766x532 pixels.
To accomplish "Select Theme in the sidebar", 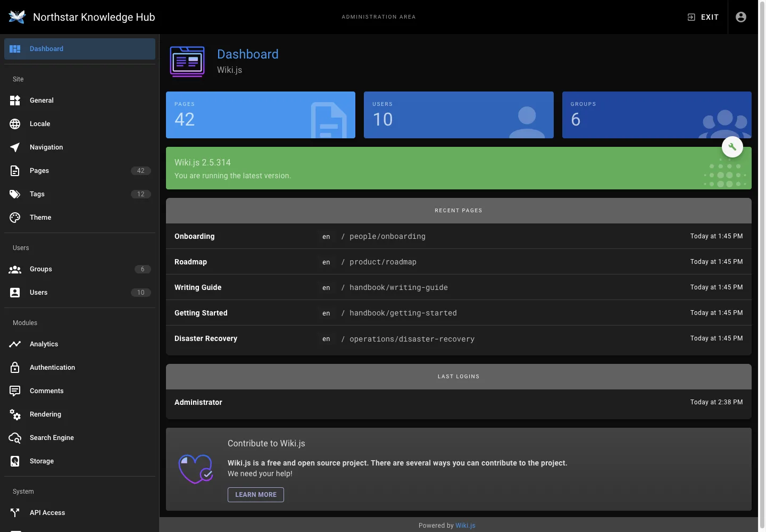I will pyautogui.click(x=80, y=218).
